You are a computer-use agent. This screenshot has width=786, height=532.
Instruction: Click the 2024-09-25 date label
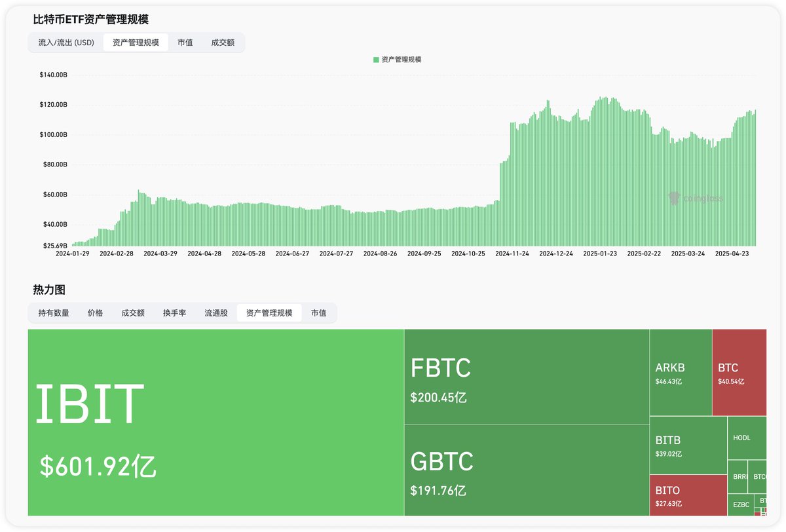pyautogui.click(x=424, y=253)
